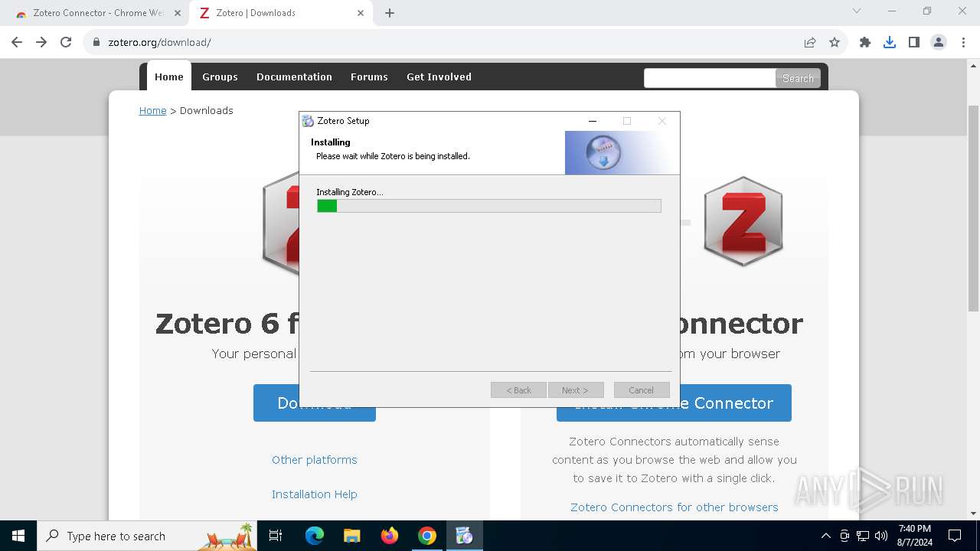Image resolution: width=980 pixels, height=551 pixels.
Task: Switch to Zotero | Downloads tab
Action: [x=279, y=13]
